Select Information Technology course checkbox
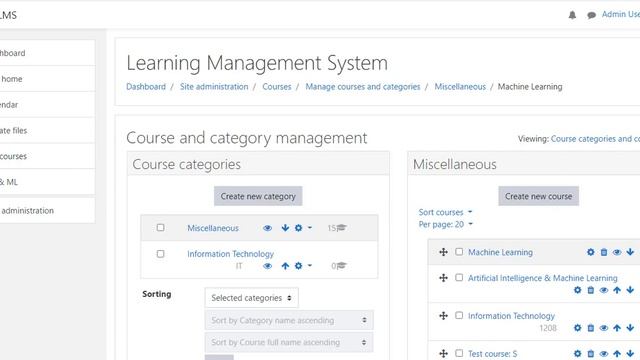 pos(459,316)
